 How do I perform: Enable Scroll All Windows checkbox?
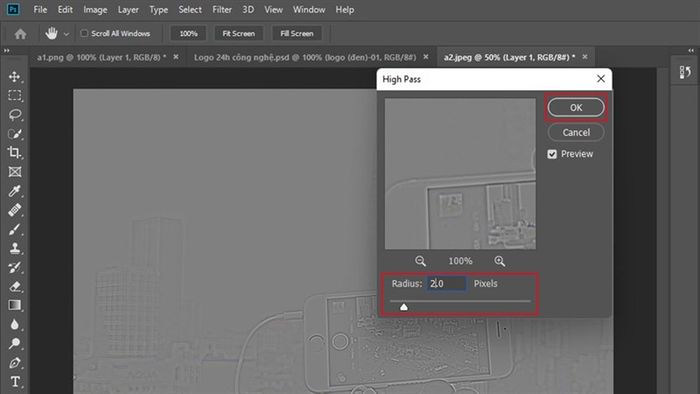coord(84,33)
